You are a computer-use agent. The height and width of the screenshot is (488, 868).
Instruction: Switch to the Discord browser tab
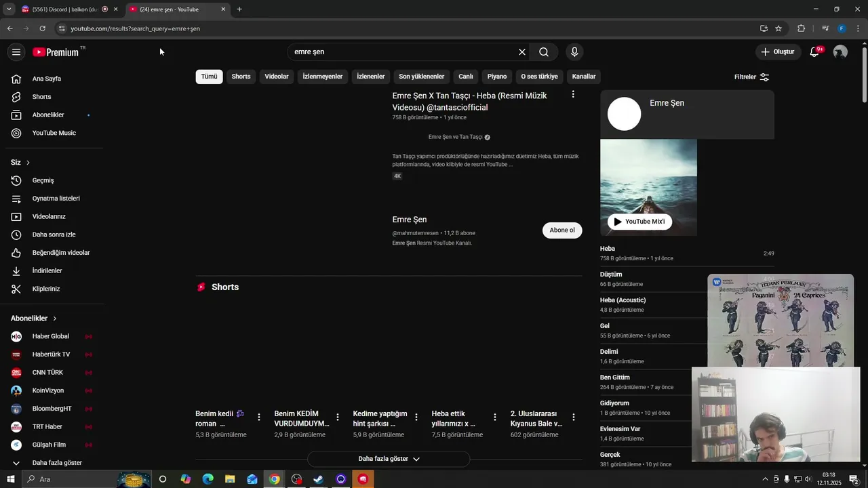tap(69, 9)
